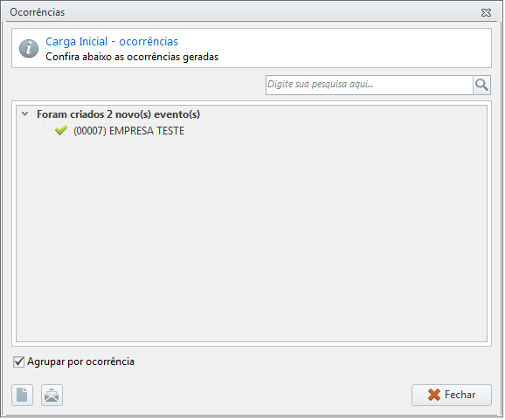
Task: Click the tree connector line before EMPRESA TESTE
Action: pos(48,128)
